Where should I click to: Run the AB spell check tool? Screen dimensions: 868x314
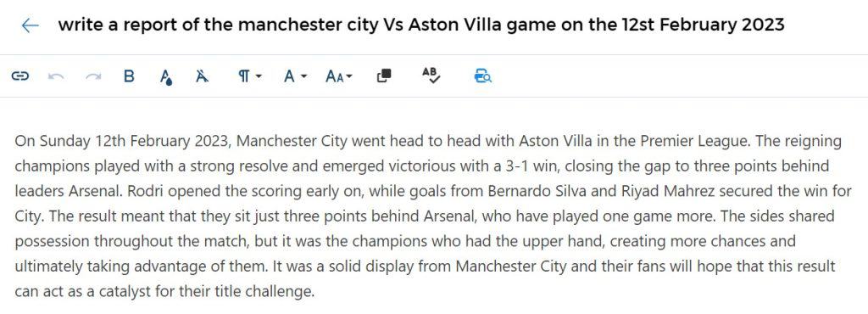coord(430,76)
